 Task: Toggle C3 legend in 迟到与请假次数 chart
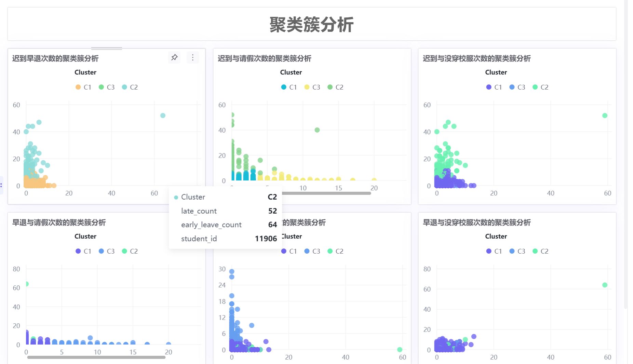(x=312, y=87)
